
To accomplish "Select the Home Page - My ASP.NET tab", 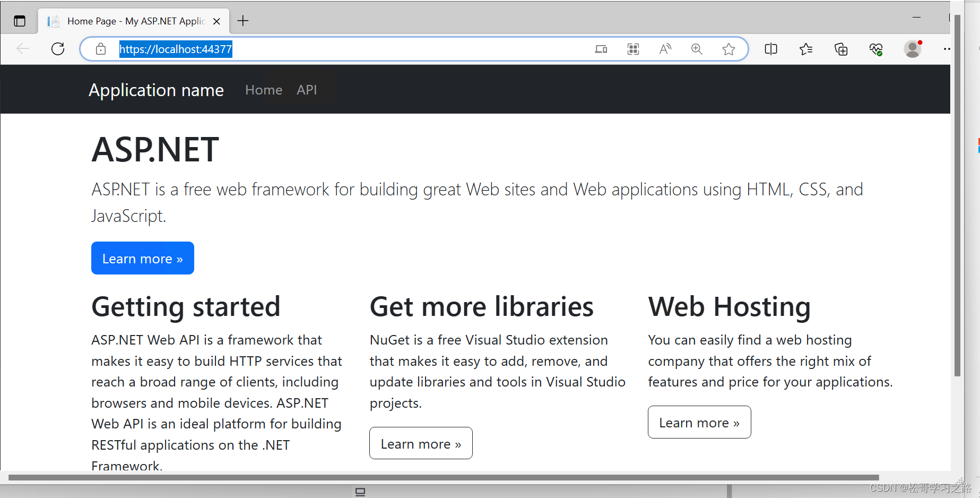I will 134,21.
